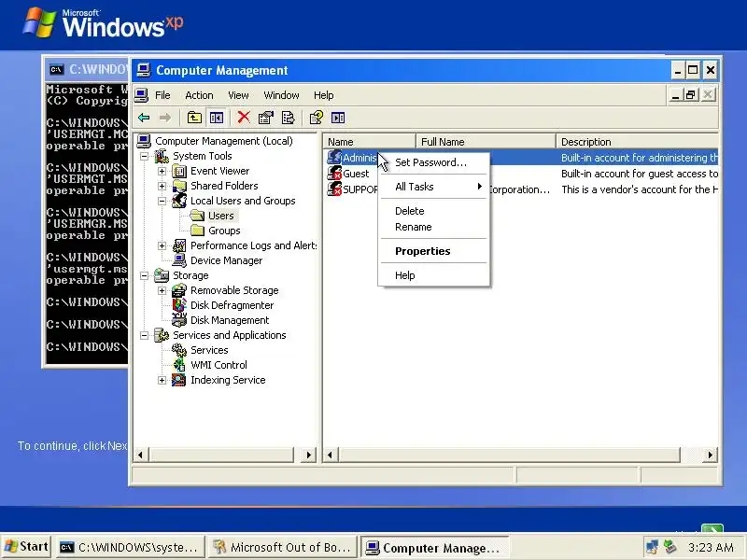Open the Help menu in menu bar
This screenshot has height=560, width=747.
(323, 95)
